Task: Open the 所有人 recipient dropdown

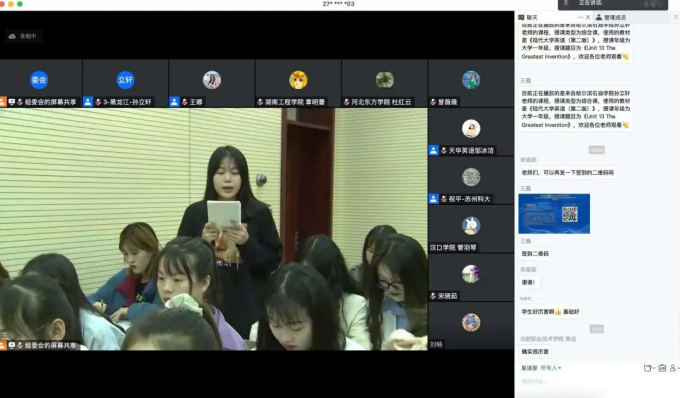Action: (x=551, y=368)
